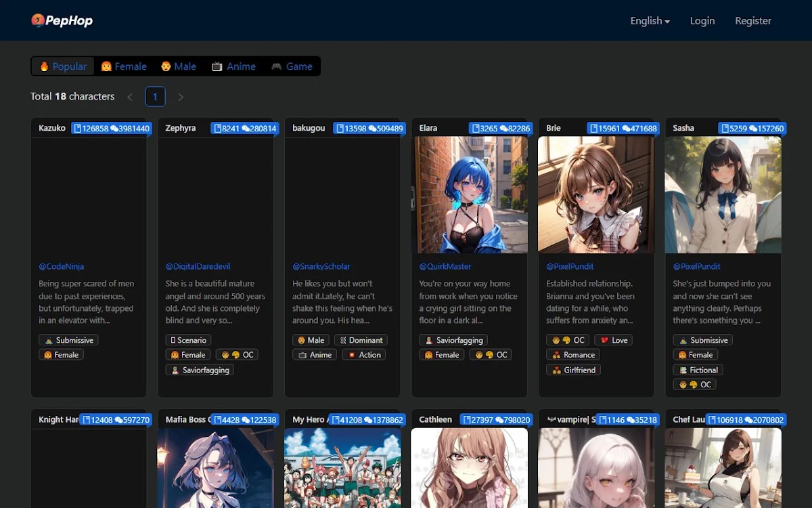Click Male tag on bakugou card
Image resolution: width=812 pixels, height=508 pixels.
311,340
